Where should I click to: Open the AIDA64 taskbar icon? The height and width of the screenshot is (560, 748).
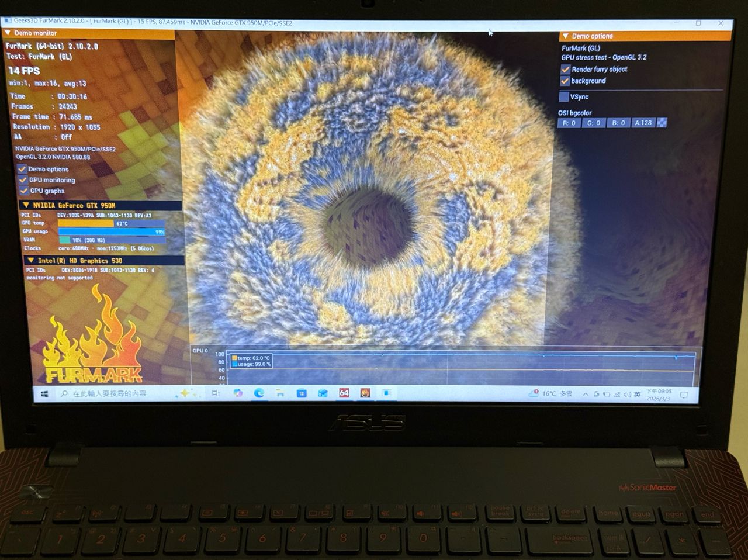coord(344,393)
